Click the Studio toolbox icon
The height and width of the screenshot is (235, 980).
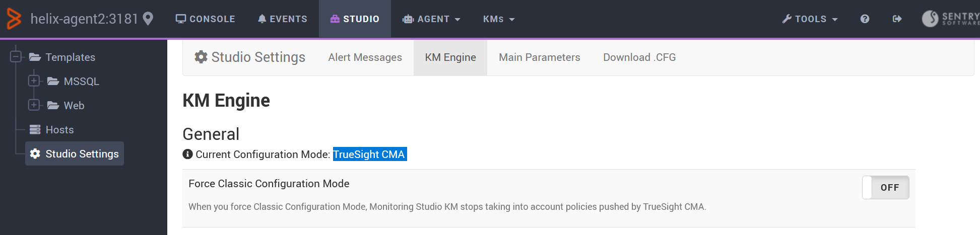coord(335,19)
